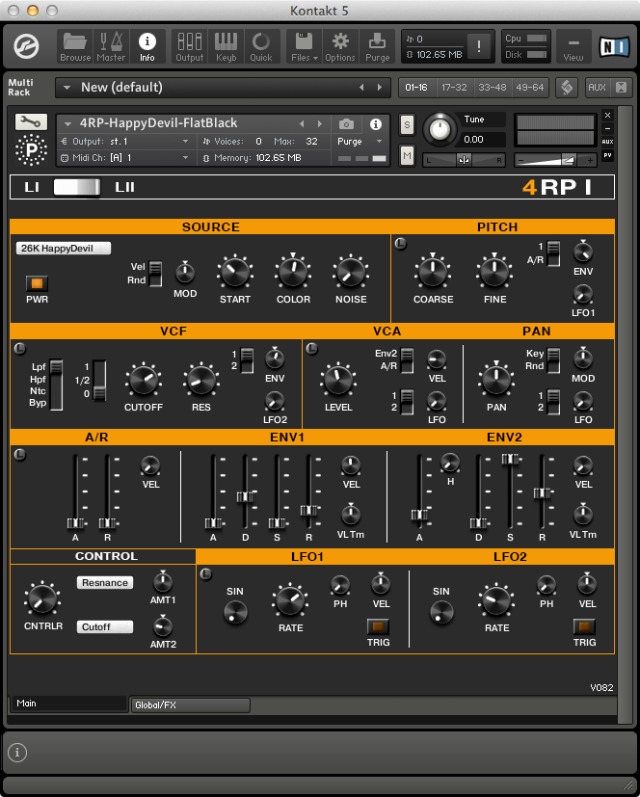Switch to channel page 49-64
The width and height of the screenshot is (640, 797).
(x=530, y=87)
